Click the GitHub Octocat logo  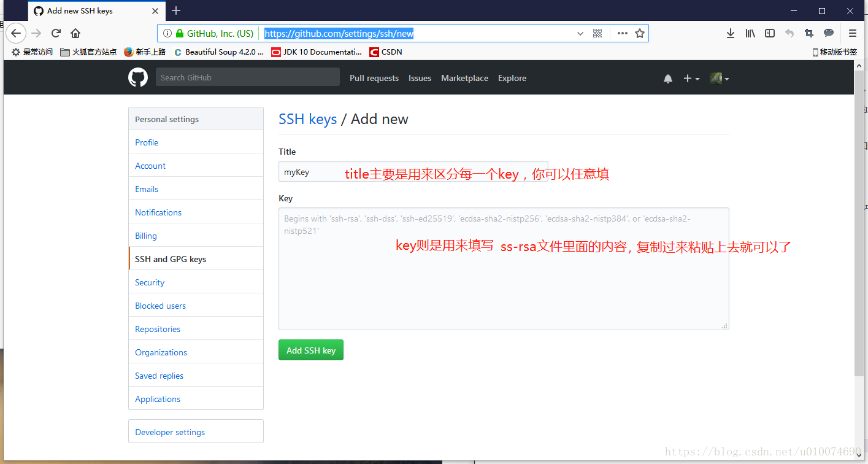(138, 78)
